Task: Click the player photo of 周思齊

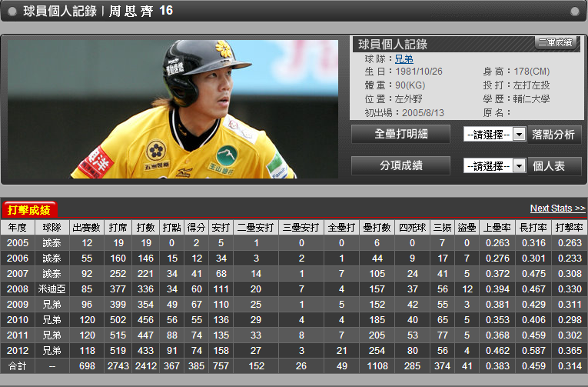Action: tap(173, 109)
